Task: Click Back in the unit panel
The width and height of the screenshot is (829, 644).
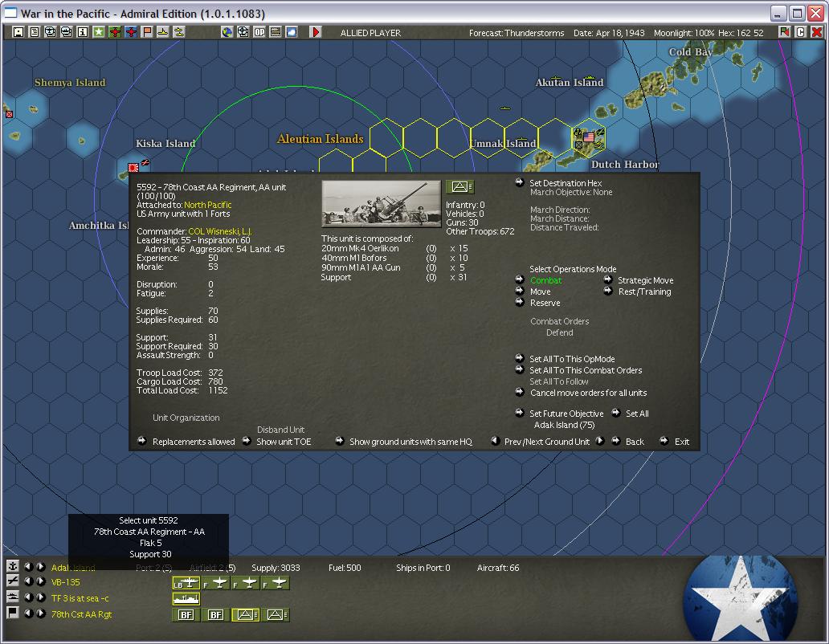Action: [635, 442]
